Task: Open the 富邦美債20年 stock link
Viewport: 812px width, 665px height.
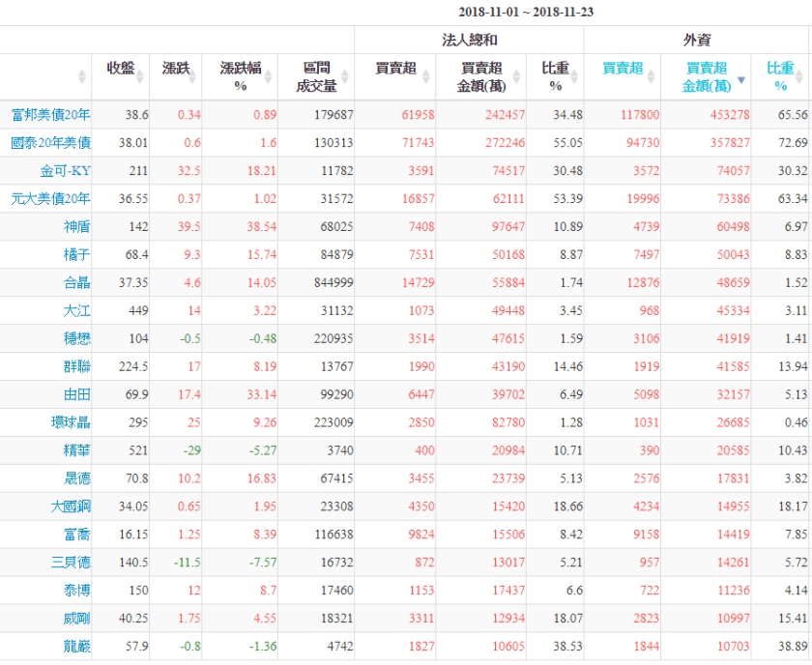Action: tap(50, 115)
